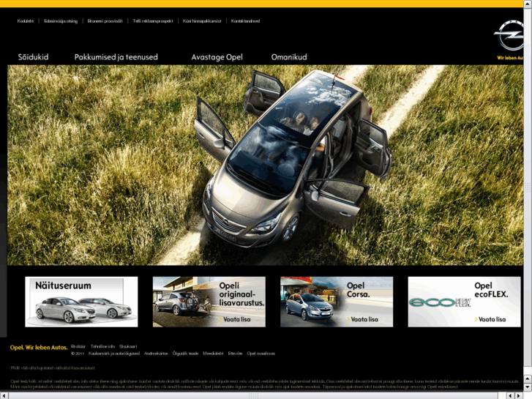Click Telli reklaamprospekt link
The height and width of the screenshot is (399, 532).
click(153, 21)
